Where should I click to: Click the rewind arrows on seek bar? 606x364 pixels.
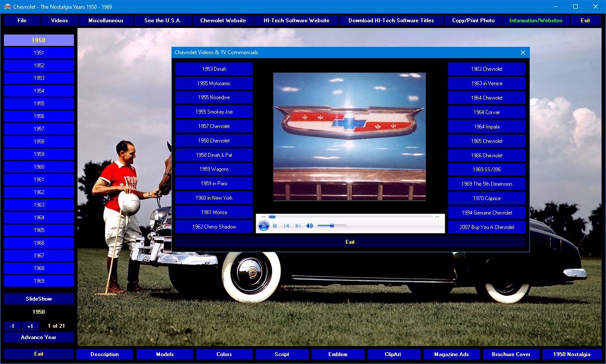(x=263, y=217)
